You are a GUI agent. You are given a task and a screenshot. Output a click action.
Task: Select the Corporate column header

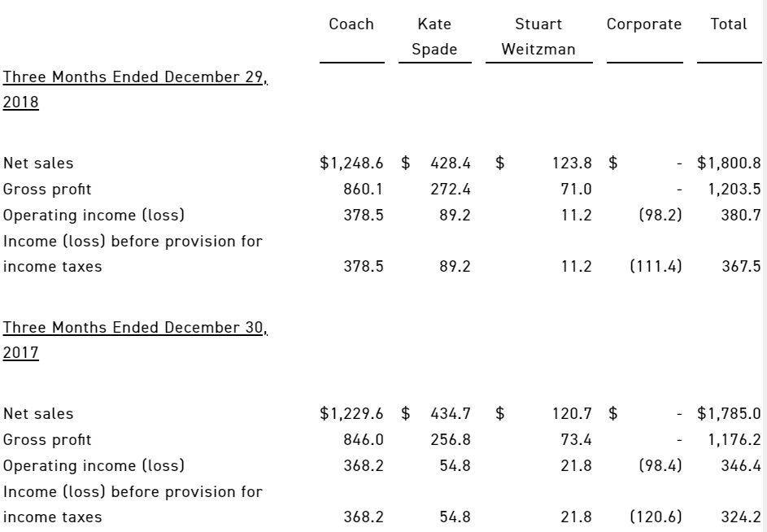pos(643,24)
